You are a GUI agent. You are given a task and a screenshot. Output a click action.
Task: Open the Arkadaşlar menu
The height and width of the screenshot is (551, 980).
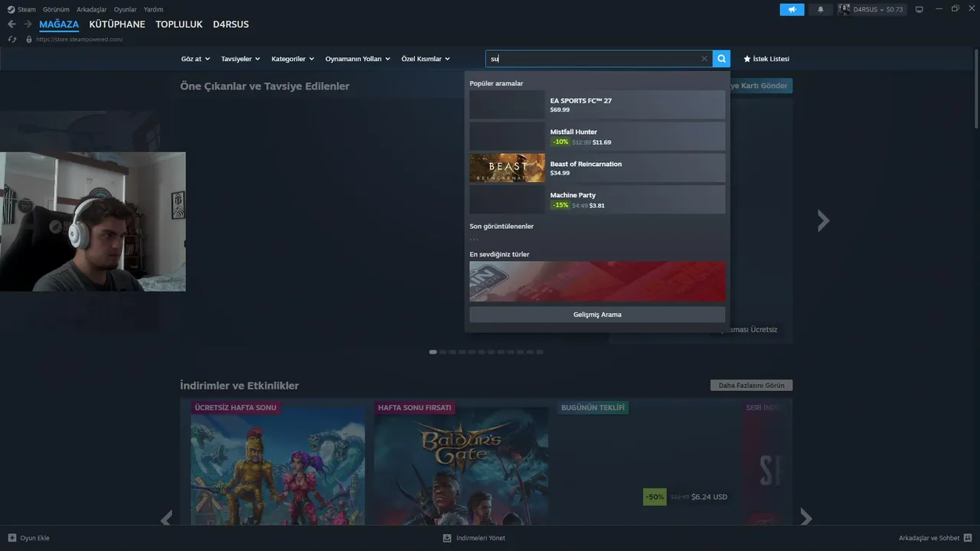point(92,9)
